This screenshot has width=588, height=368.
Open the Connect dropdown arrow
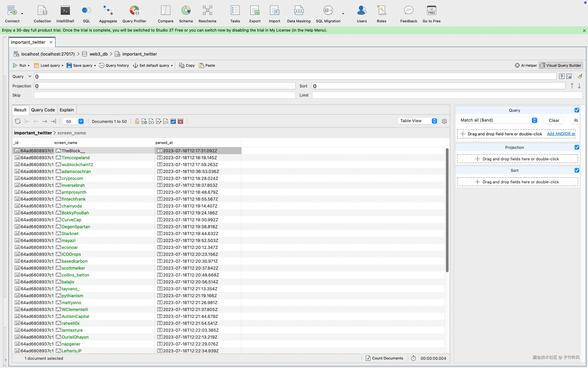coord(22,14)
